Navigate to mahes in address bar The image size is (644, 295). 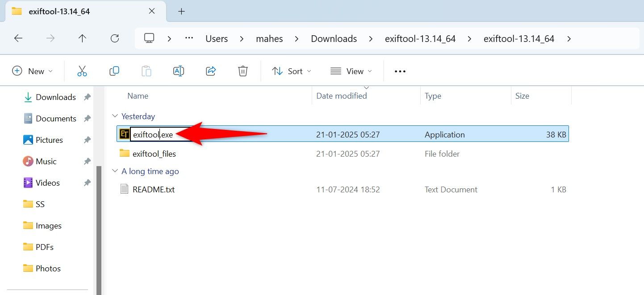pyautogui.click(x=269, y=39)
